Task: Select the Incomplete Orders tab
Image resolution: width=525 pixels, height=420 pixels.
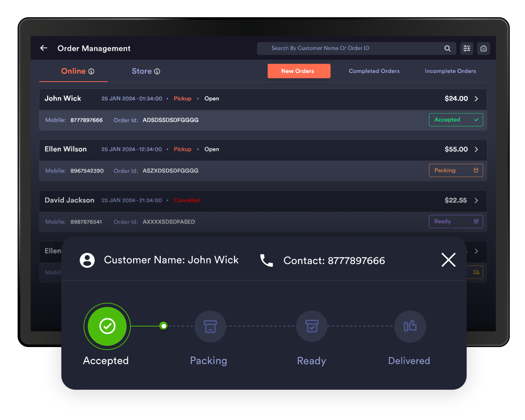Action: (x=450, y=71)
